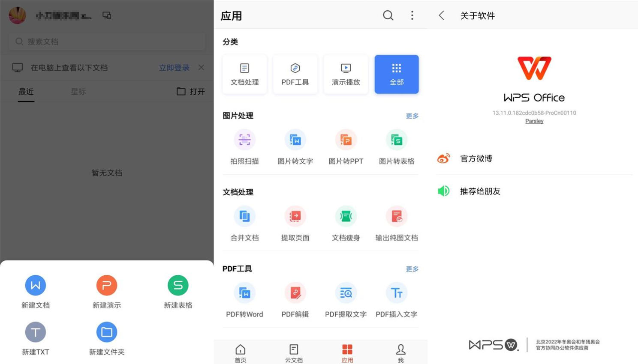
Task: Select the 文档处理 category filter
Action: (x=244, y=74)
